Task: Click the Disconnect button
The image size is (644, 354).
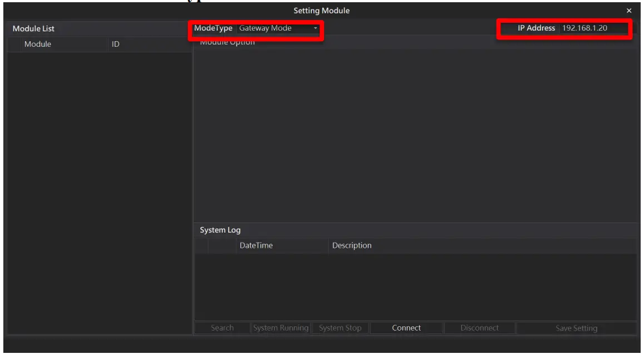Action: pyautogui.click(x=479, y=328)
